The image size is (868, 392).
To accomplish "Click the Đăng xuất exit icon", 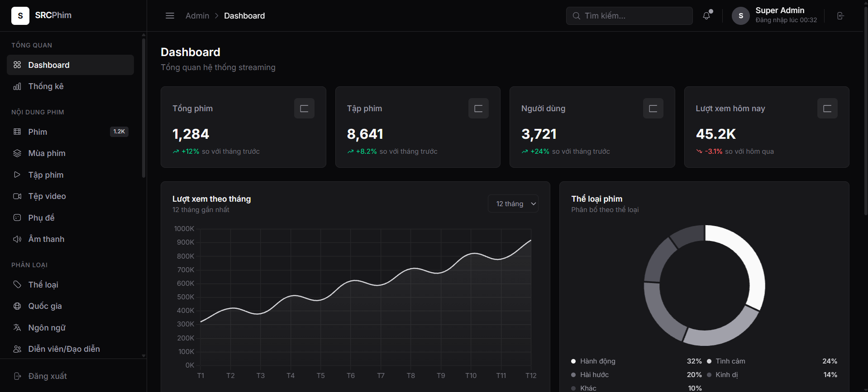I will pyautogui.click(x=17, y=376).
